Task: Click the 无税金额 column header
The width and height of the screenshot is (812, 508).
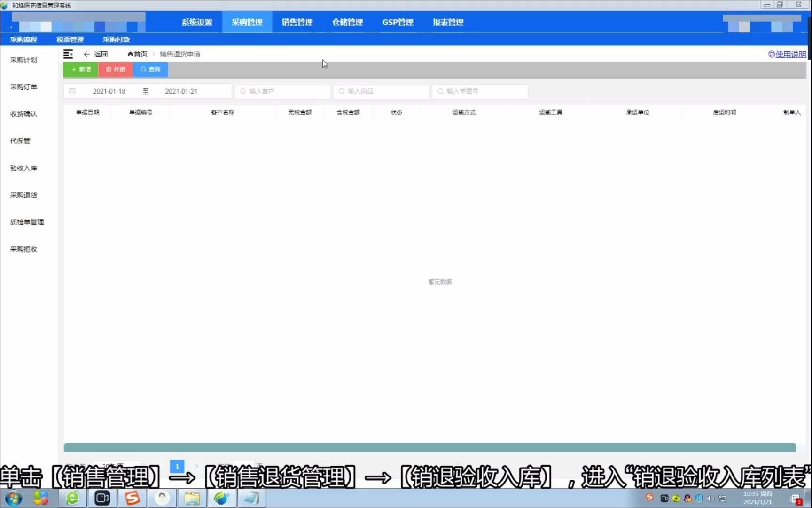Action: pos(300,112)
